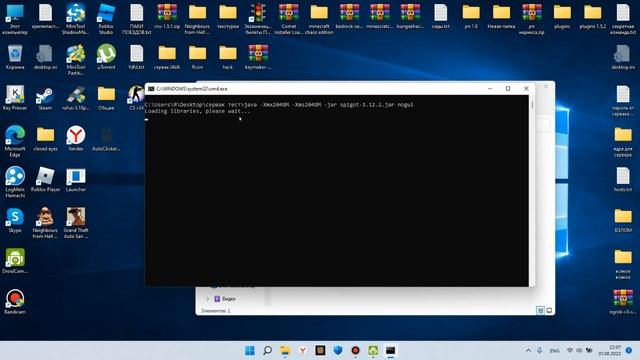The height and width of the screenshot is (360, 640).
Task: Open MiniTool Partition Wizard shortcut
Action: (76, 59)
